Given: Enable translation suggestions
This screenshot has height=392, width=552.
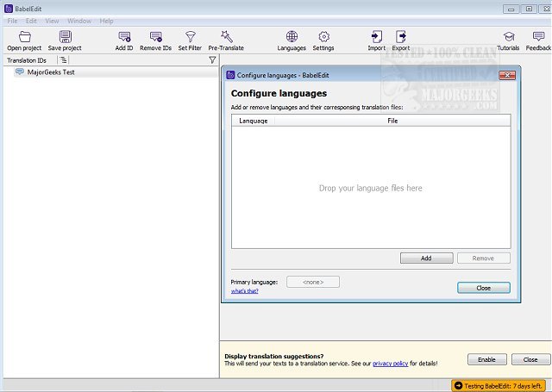Looking at the screenshot, I should pos(486,359).
